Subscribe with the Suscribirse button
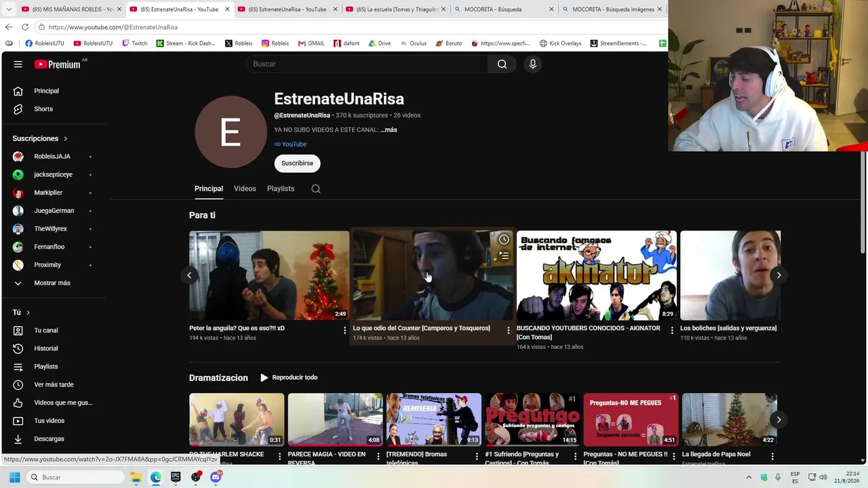 coord(297,163)
